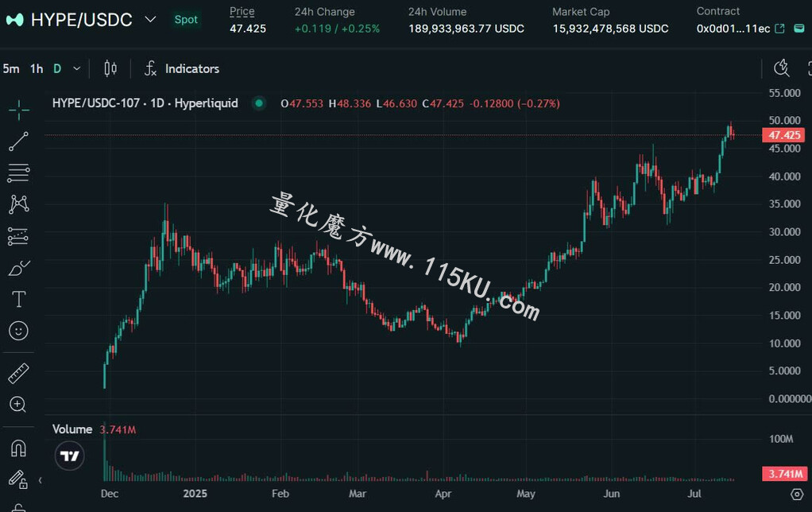Click the zoom in tool
This screenshot has width=812, height=512.
click(17, 404)
